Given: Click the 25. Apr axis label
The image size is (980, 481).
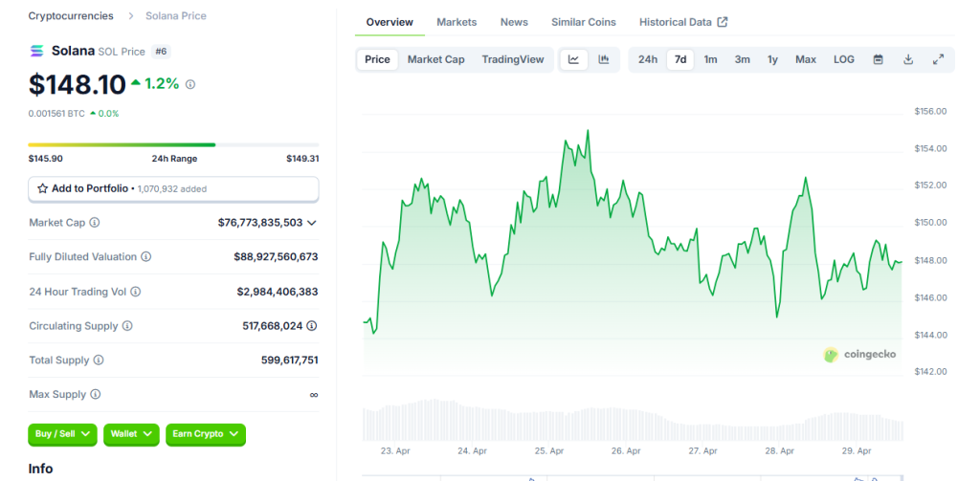Looking at the screenshot, I should (549, 451).
